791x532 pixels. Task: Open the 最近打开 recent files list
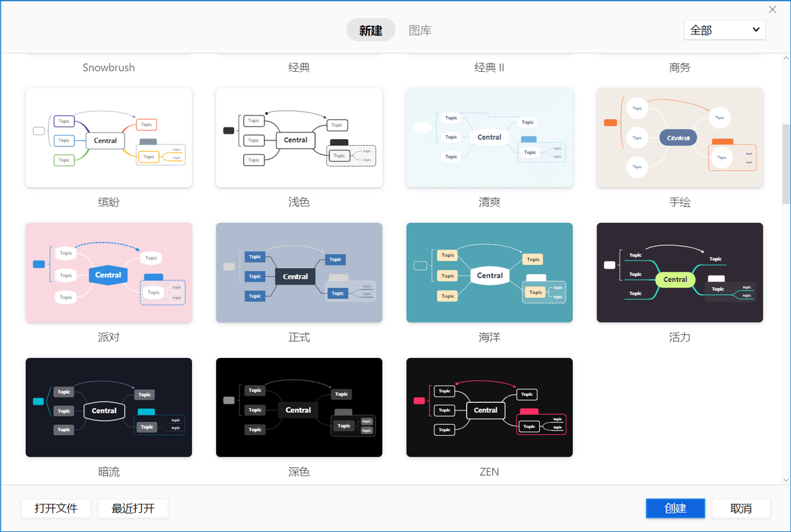click(x=133, y=508)
